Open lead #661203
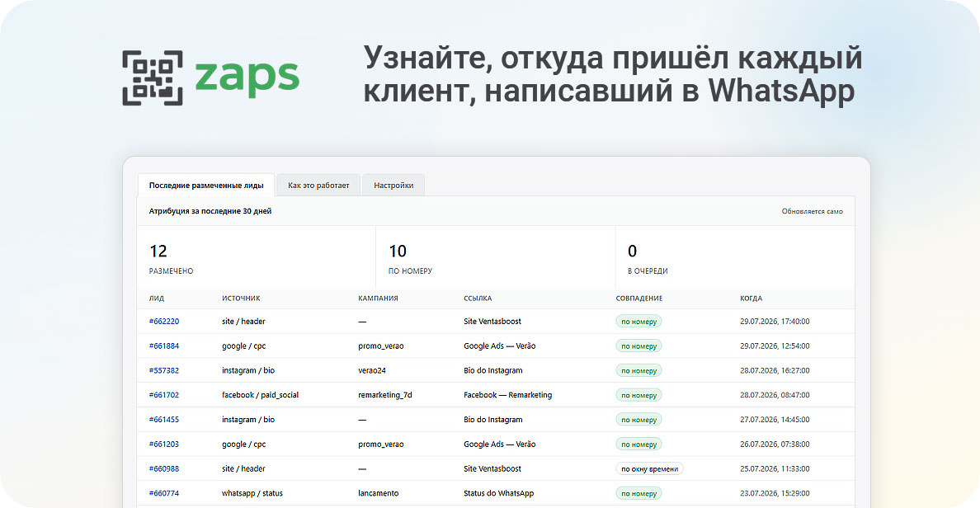Screen dimensions: 980x508 (164, 444)
